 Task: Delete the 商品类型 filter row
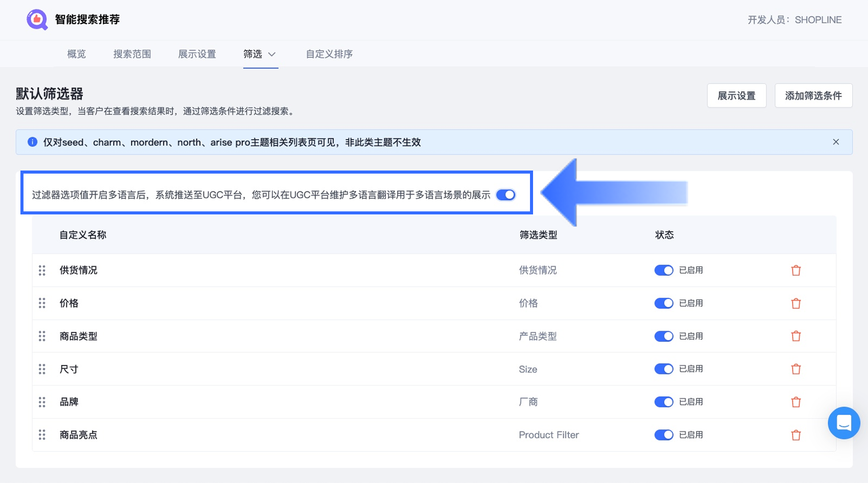[x=795, y=336]
